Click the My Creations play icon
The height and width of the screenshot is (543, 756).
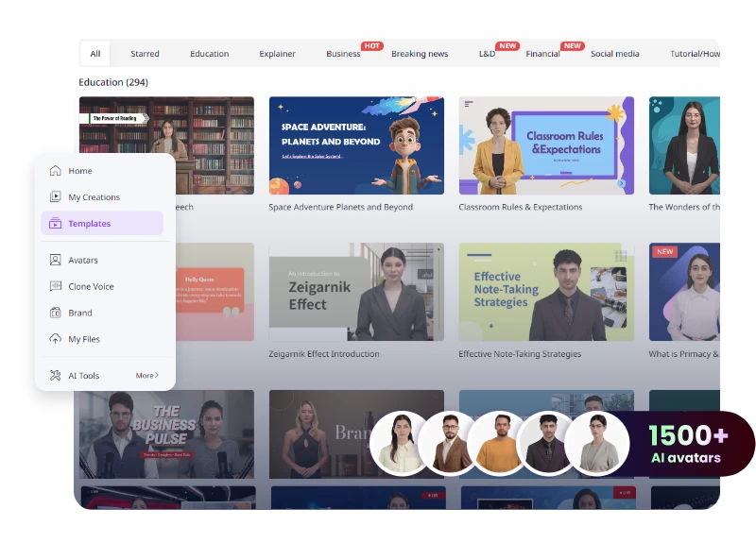[x=56, y=196]
